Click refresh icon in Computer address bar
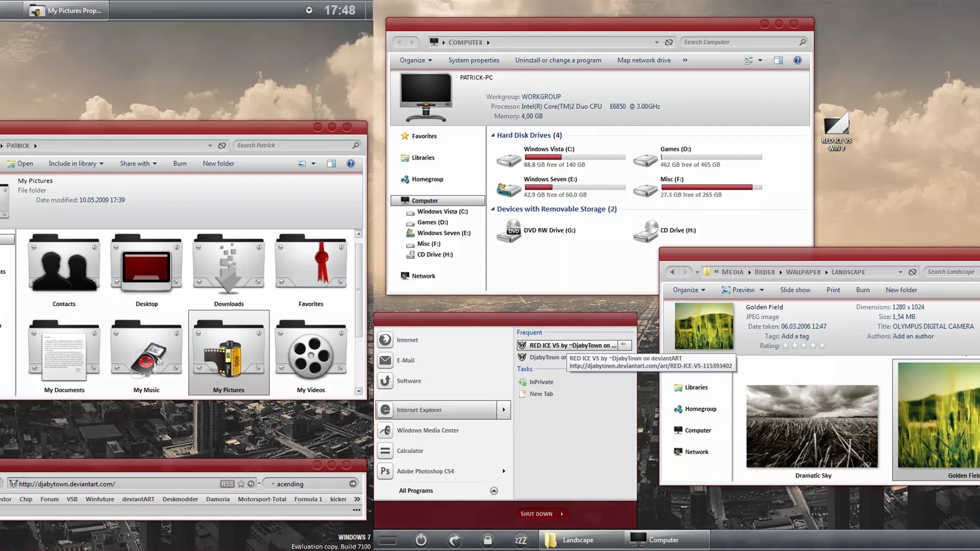This screenshot has height=551, width=980. pos(669,42)
